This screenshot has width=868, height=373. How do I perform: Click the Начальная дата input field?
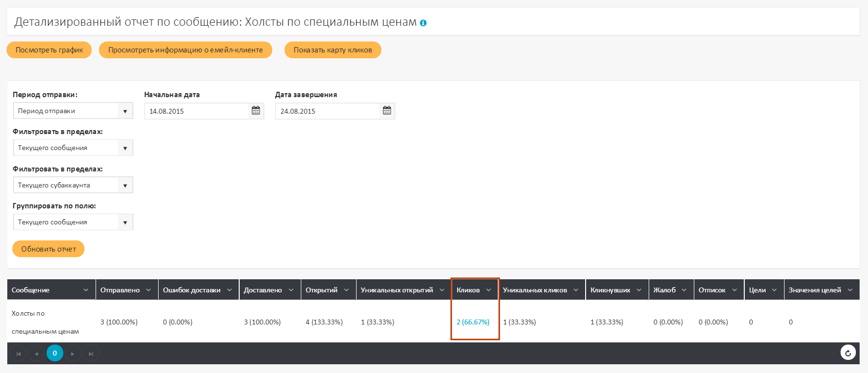197,111
